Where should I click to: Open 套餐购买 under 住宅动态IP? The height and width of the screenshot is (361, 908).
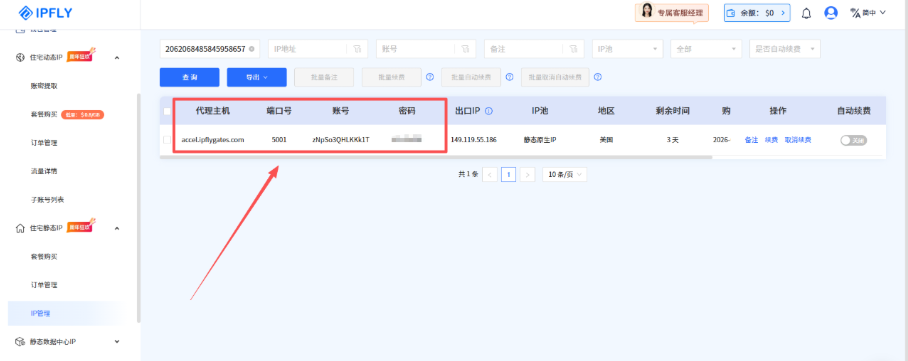44,114
